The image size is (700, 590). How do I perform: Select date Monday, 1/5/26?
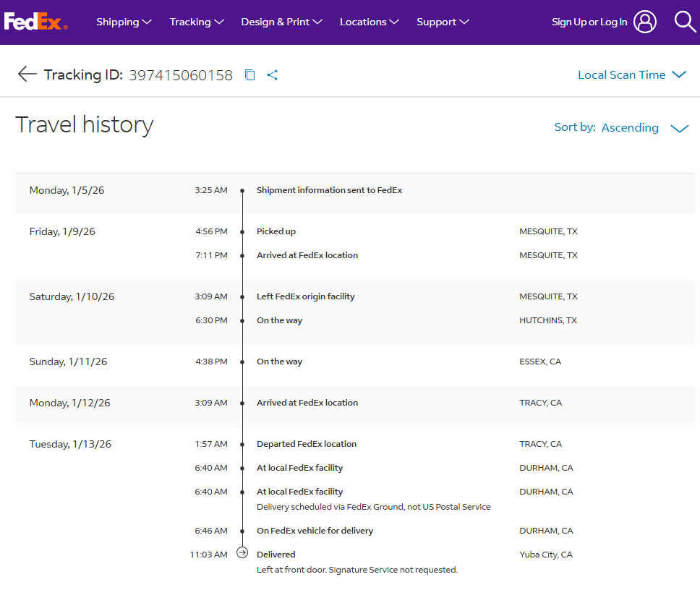[67, 191]
